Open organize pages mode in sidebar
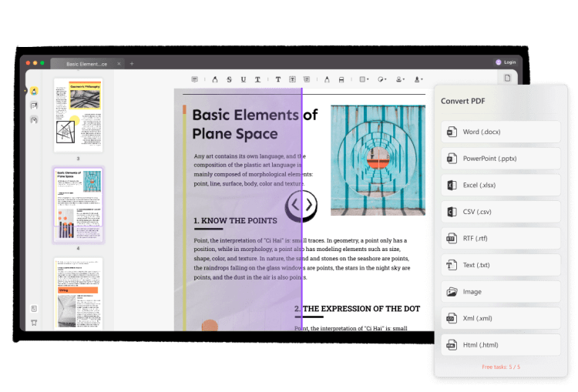The image size is (578, 392). tap(34, 119)
